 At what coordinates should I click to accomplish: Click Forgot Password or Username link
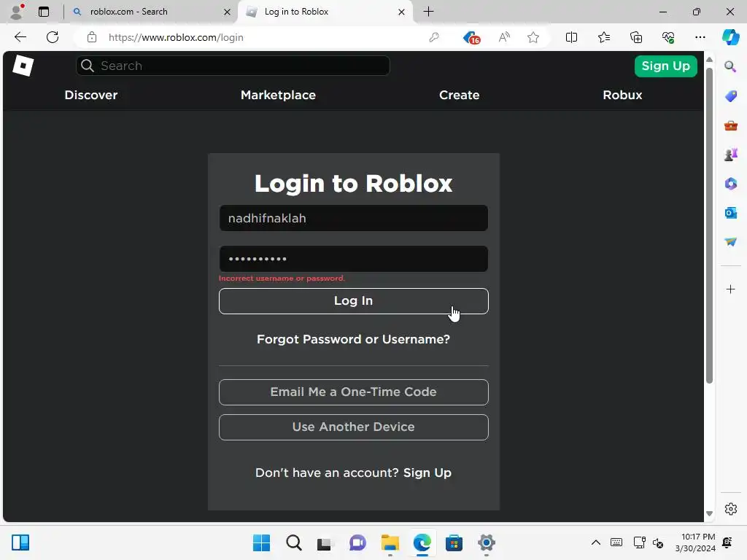354,339
